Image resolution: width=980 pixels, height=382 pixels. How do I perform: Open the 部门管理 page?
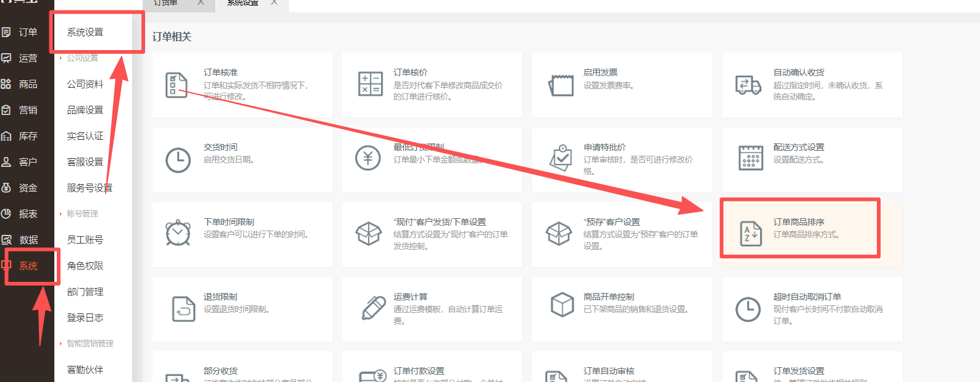point(85,292)
